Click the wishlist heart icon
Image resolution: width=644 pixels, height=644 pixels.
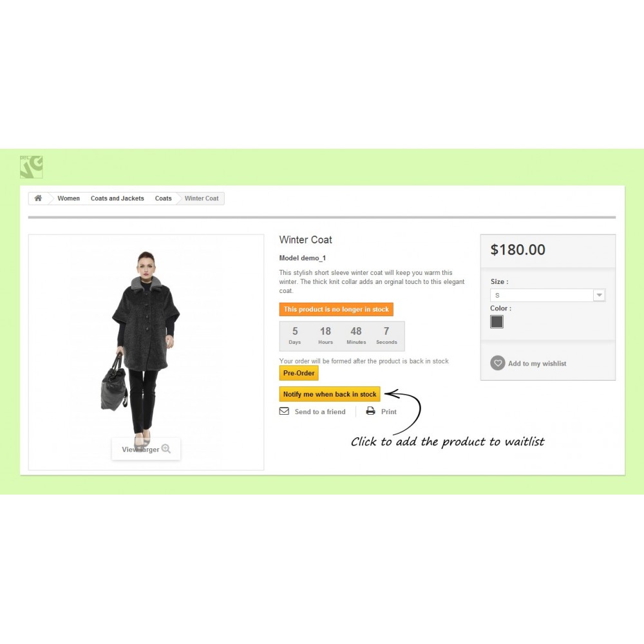pyautogui.click(x=497, y=363)
